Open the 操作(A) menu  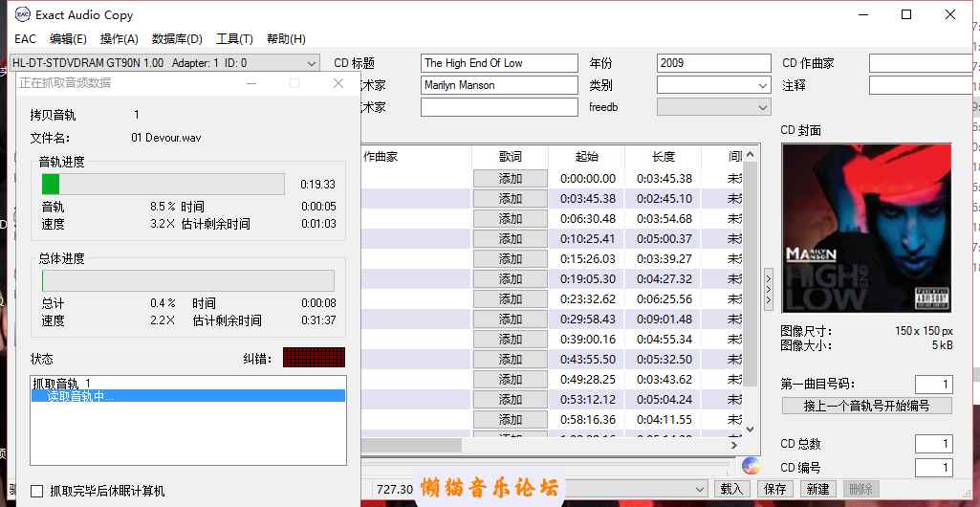point(119,39)
